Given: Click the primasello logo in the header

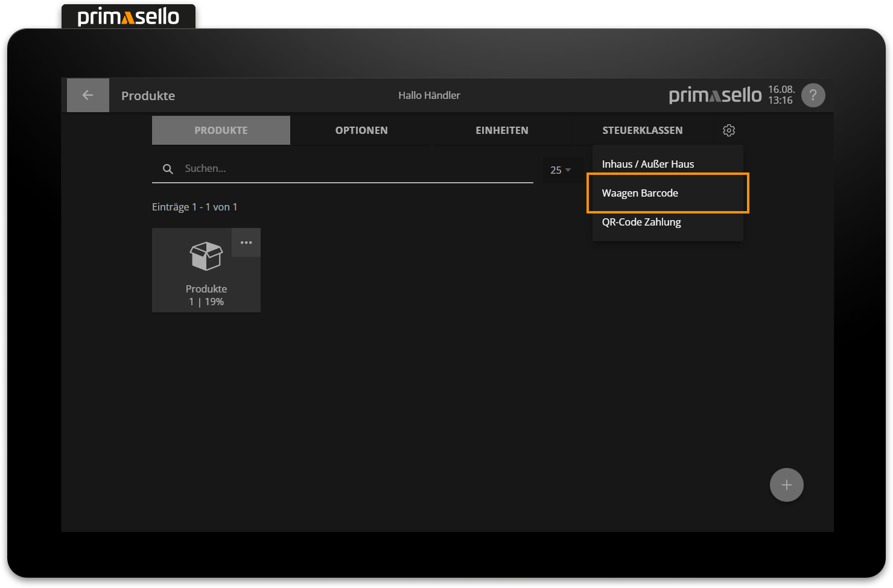Looking at the screenshot, I should click(714, 95).
